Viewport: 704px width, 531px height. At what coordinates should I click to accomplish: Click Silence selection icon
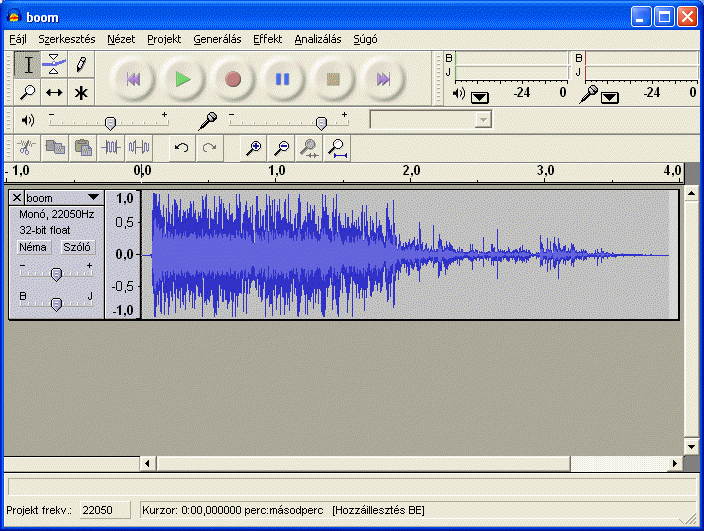139,147
